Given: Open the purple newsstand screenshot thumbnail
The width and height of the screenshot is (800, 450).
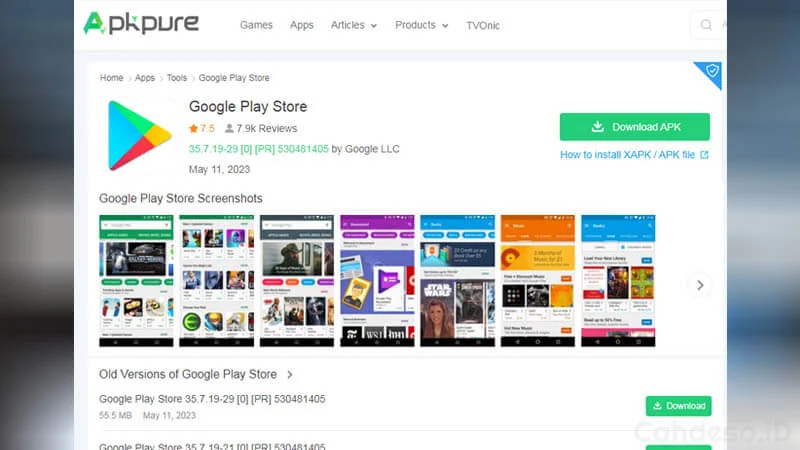Looking at the screenshot, I should click(x=378, y=281).
